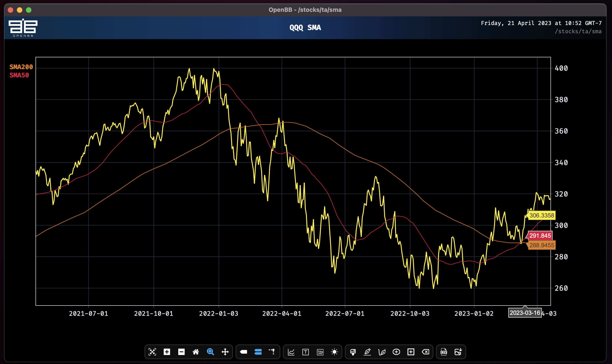Select the draw circle tool
This screenshot has height=364, width=612.
(396, 352)
